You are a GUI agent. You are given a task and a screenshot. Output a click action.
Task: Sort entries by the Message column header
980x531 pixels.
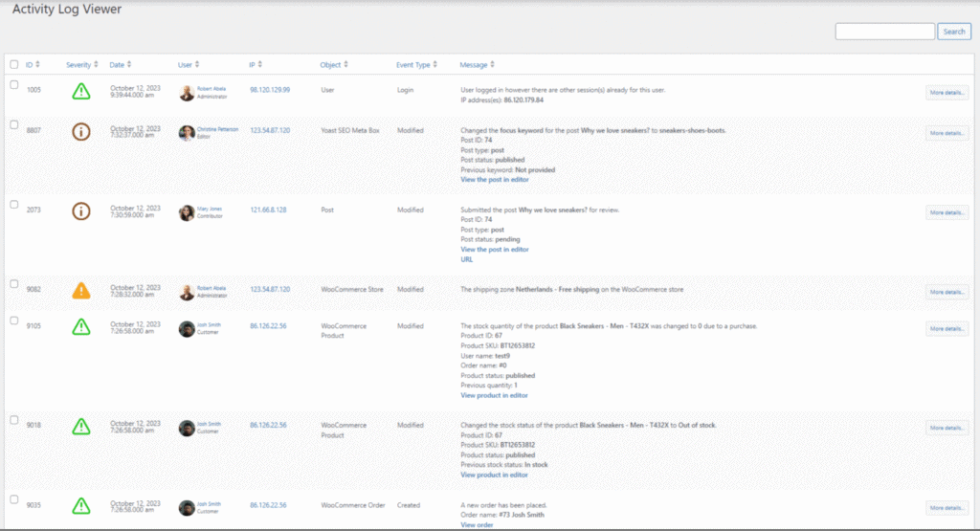(x=476, y=65)
